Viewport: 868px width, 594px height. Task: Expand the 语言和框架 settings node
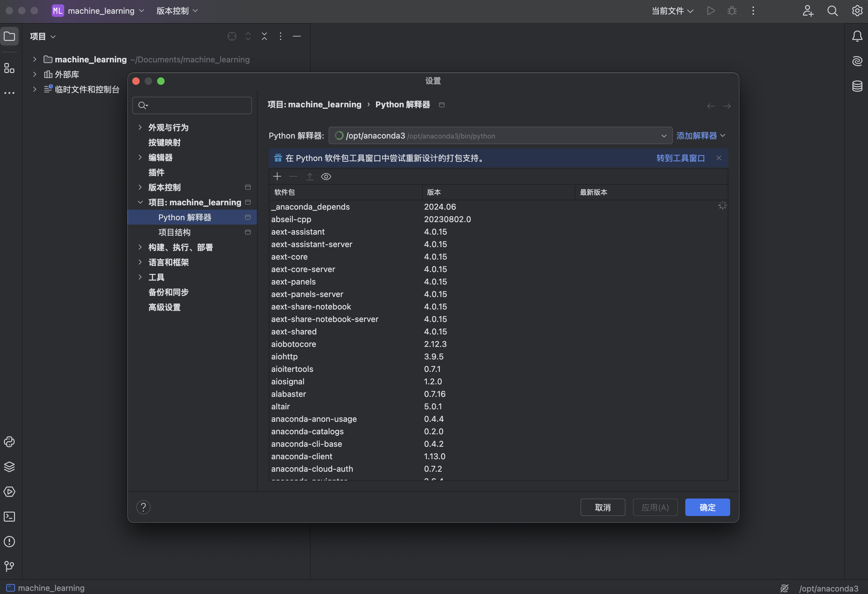(x=140, y=262)
